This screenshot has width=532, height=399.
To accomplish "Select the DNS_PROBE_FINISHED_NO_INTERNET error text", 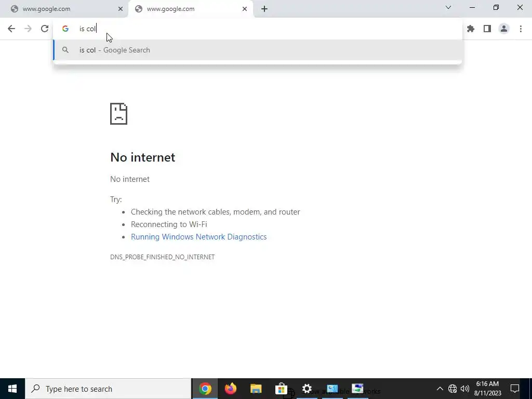I will click(163, 257).
